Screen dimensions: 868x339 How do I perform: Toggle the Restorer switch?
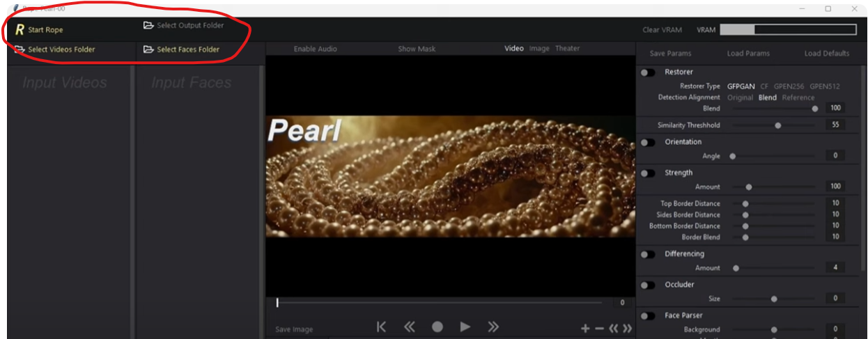648,72
